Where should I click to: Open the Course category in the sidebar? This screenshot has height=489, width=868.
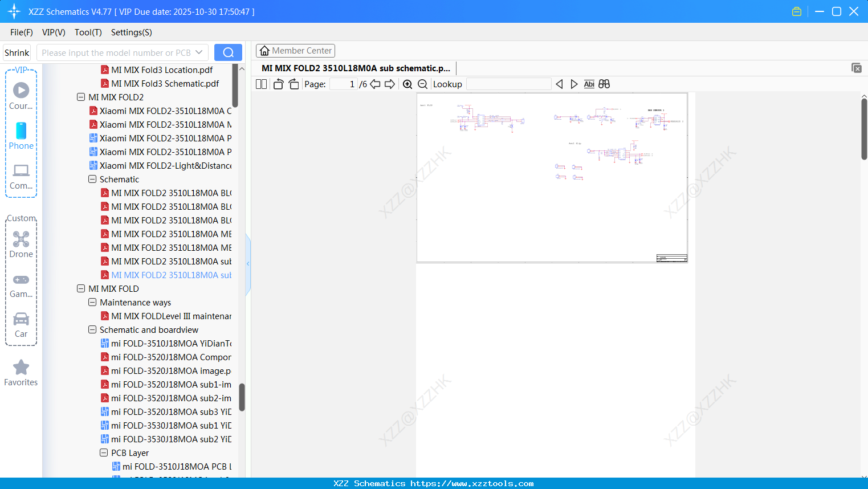point(21,96)
